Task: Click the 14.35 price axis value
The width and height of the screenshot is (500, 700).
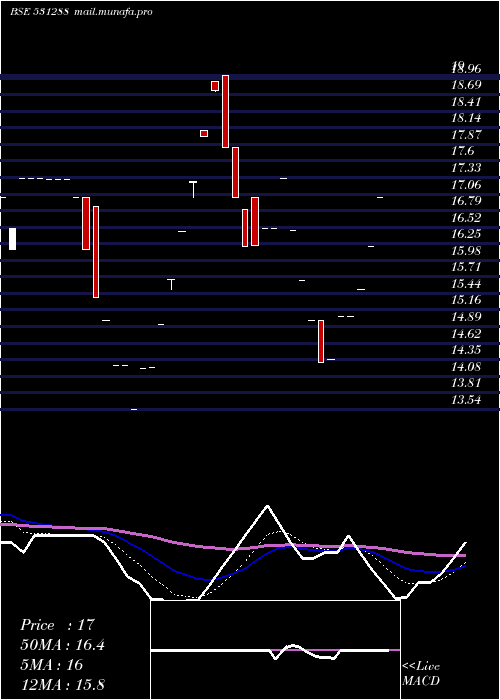Action: pos(467,350)
